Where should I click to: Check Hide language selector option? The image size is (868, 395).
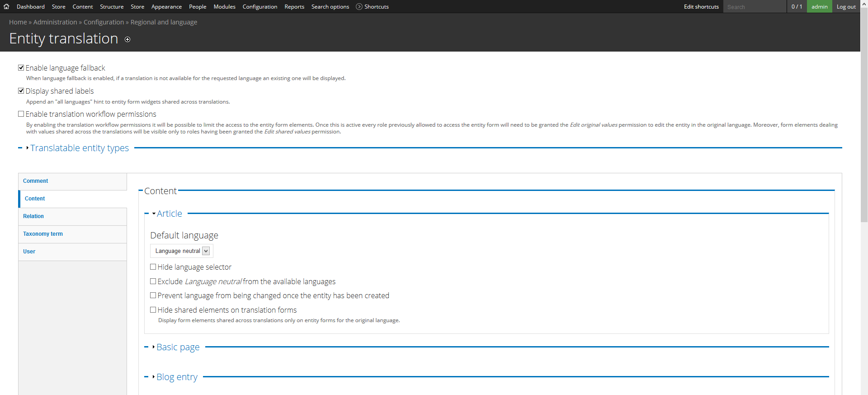(153, 267)
